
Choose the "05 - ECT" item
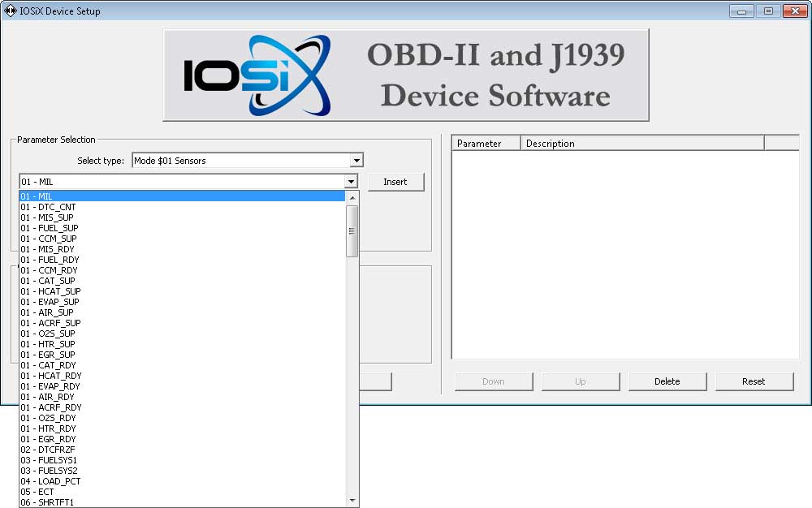(182, 492)
